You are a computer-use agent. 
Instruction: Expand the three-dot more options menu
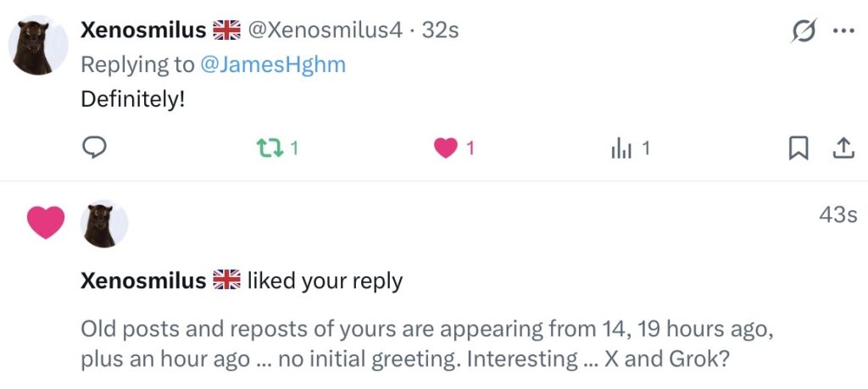point(843,31)
